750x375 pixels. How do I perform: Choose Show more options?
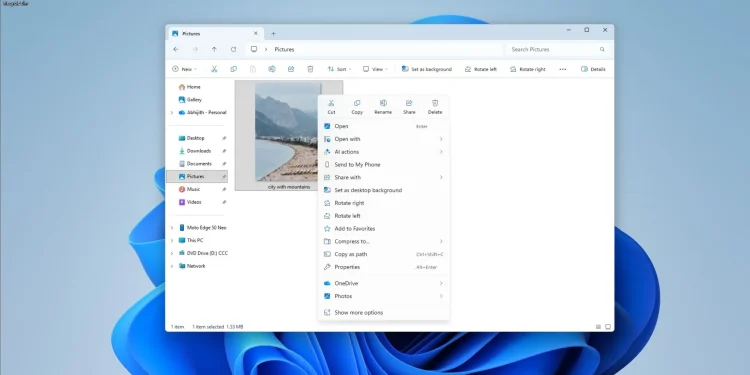point(383,312)
